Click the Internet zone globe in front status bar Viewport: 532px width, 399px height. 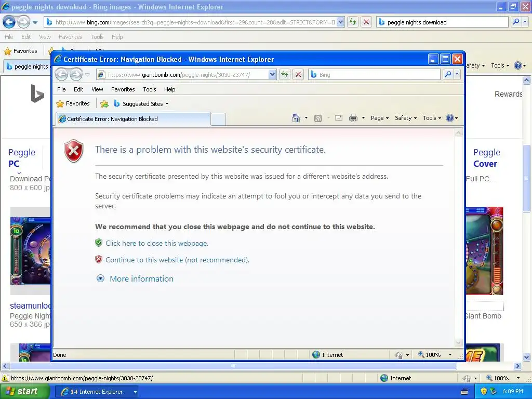[x=316, y=354]
